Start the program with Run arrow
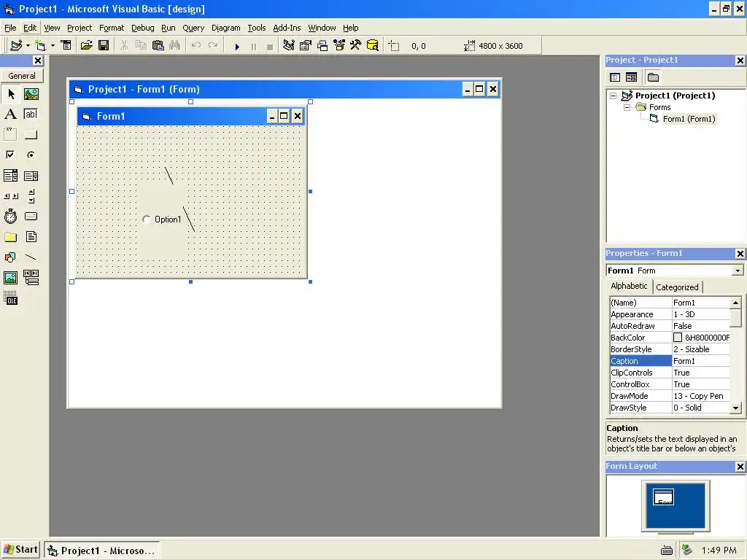 [237, 46]
